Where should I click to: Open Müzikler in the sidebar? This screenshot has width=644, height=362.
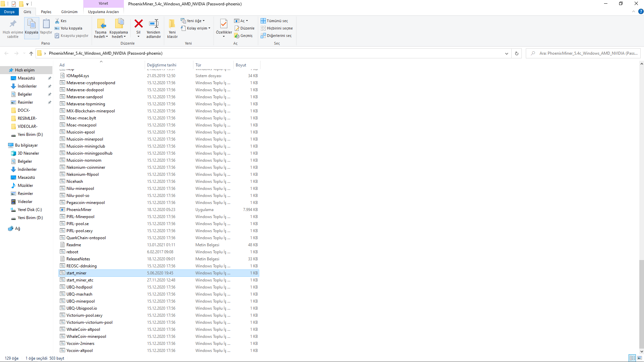pos(25,186)
